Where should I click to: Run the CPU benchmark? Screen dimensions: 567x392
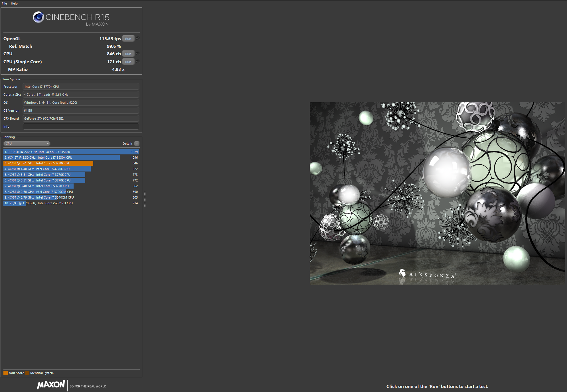128,54
